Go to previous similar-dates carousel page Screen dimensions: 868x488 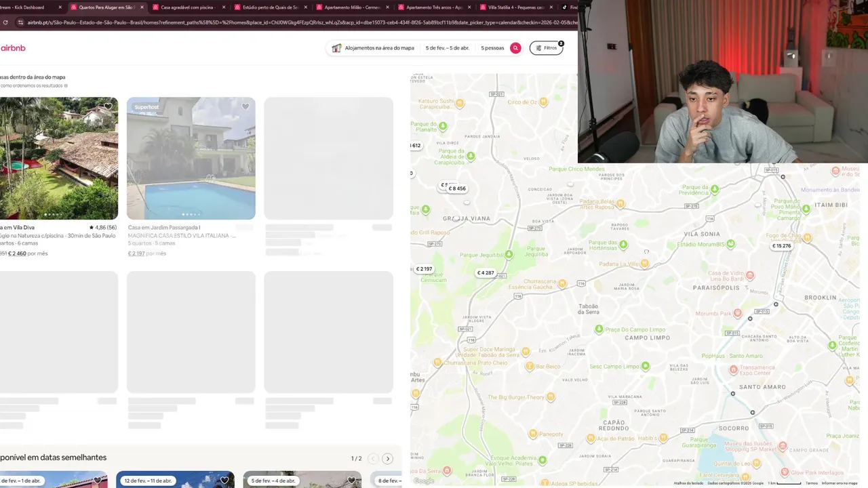point(372,459)
